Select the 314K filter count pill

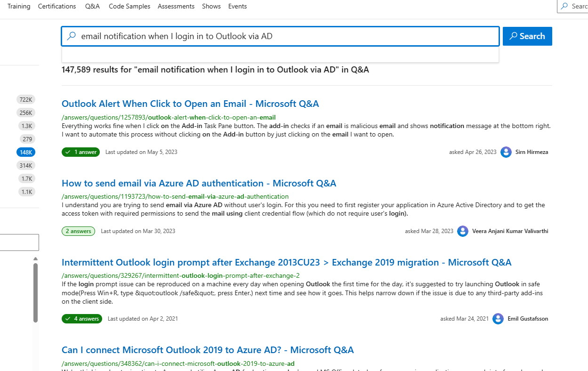(x=26, y=165)
